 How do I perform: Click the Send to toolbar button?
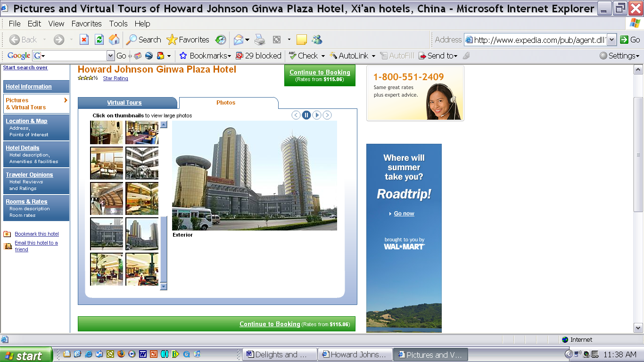pos(438,56)
